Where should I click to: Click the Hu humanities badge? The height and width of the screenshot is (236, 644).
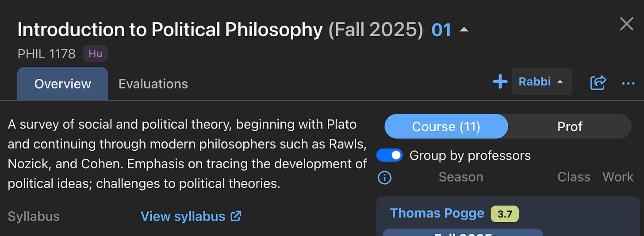tap(95, 54)
